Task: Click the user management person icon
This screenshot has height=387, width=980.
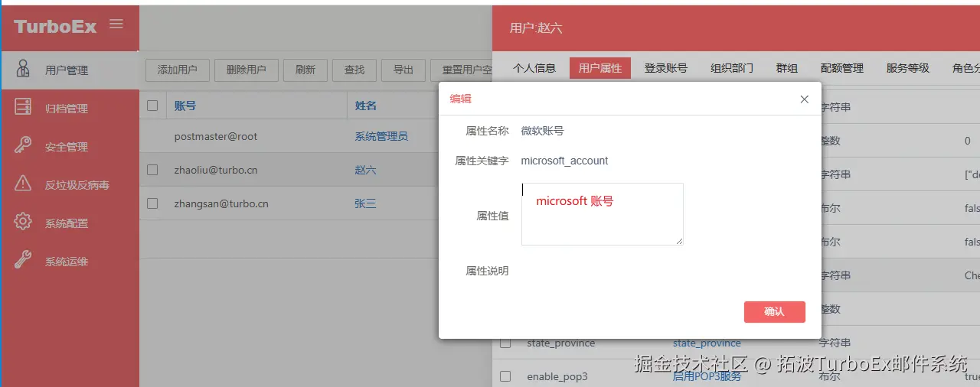Action: point(23,69)
